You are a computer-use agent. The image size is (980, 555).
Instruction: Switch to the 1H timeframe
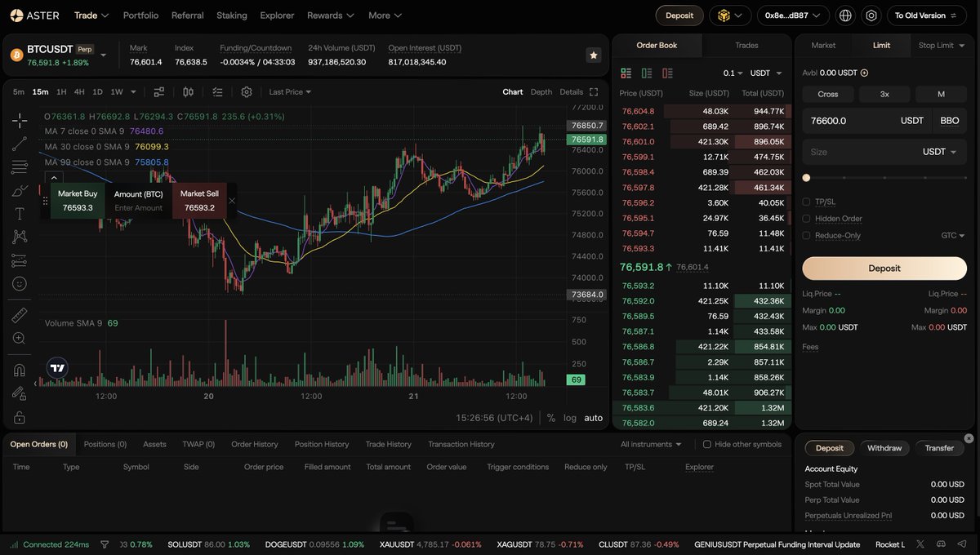point(61,92)
